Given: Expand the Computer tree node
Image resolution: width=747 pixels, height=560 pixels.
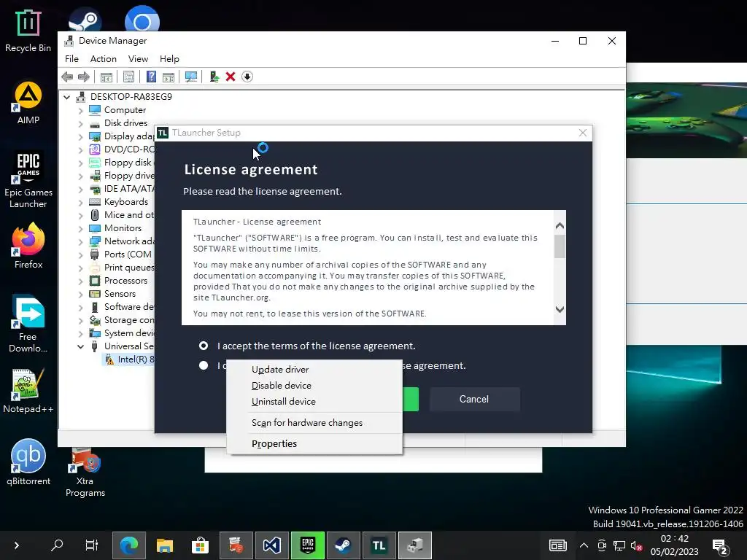Looking at the screenshot, I should point(80,111).
